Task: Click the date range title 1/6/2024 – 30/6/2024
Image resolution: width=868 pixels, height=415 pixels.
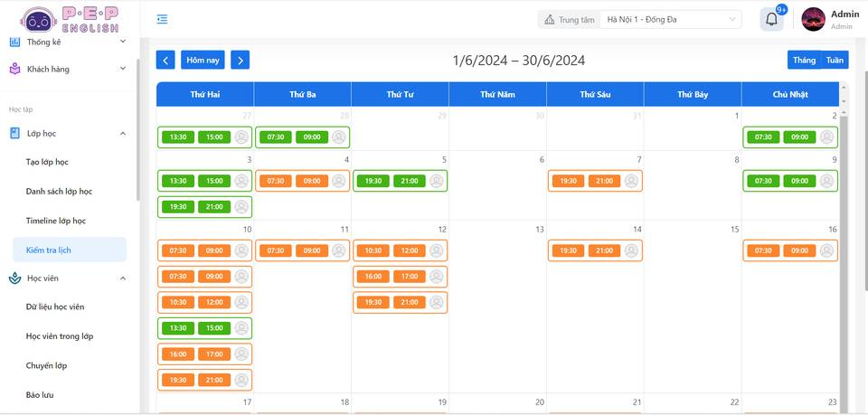Action: point(519,61)
